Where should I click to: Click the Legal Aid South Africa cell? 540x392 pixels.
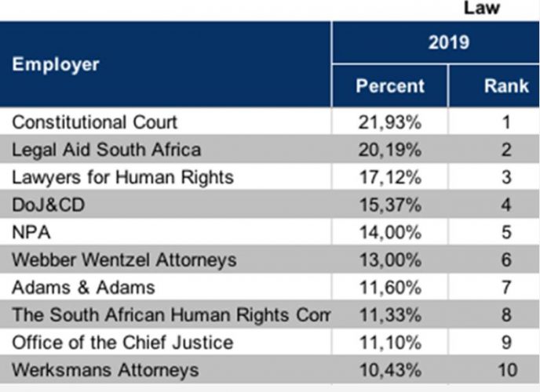pos(107,150)
